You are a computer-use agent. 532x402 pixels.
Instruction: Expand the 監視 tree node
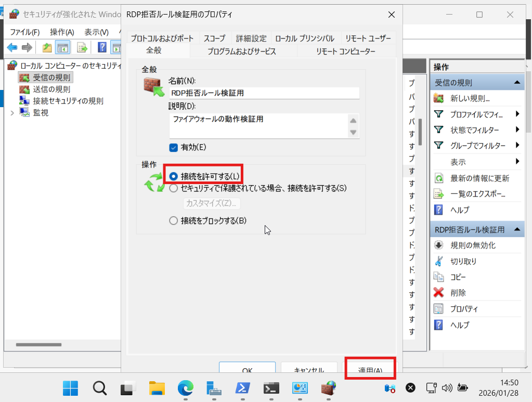(12, 113)
